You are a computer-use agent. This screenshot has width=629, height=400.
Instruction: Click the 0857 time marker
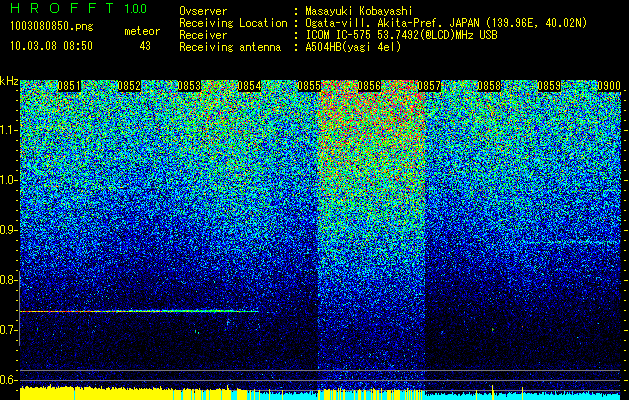(x=429, y=86)
